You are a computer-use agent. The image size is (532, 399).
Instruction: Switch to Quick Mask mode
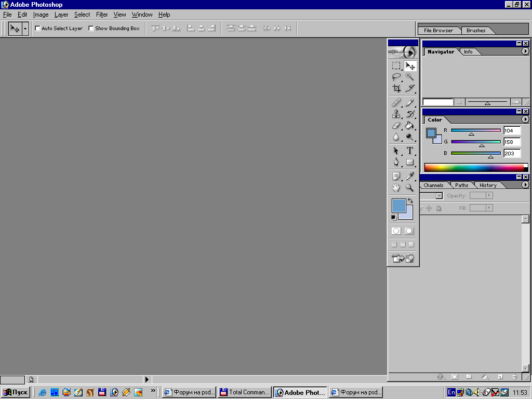(x=409, y=231)
